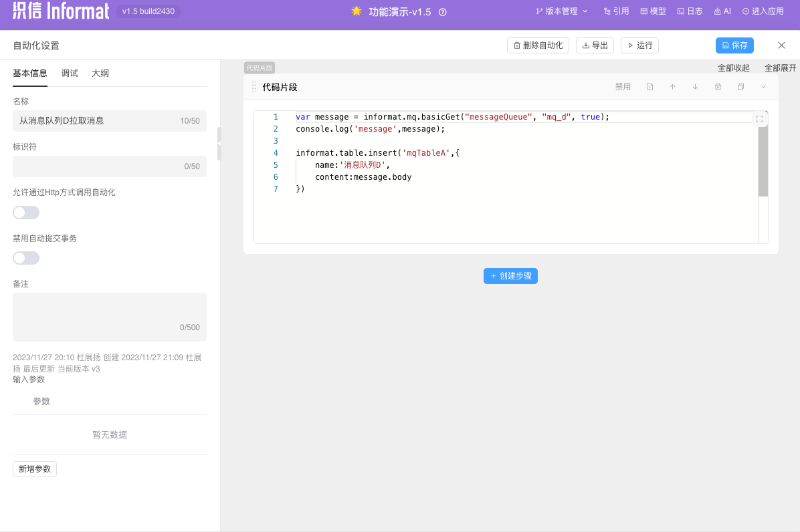Screen dimensions: 800x532
Task: Click the 标识符 input field
Action: 109,166
